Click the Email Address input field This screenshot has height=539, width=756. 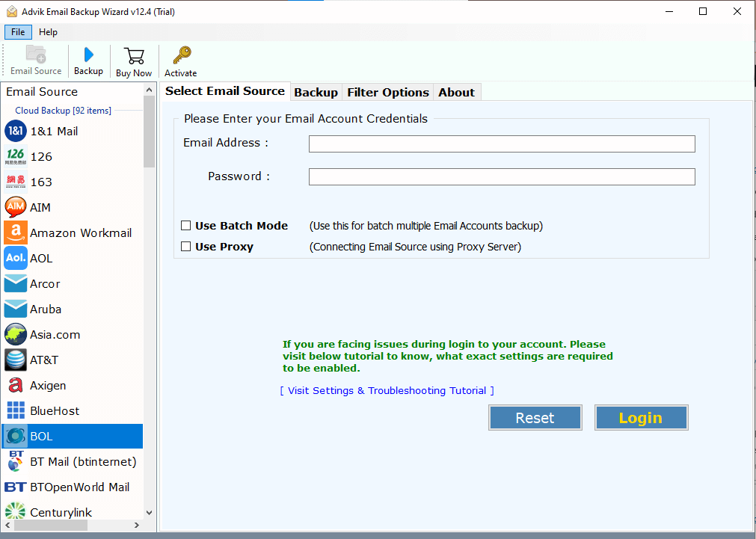(x=502, y=144)
